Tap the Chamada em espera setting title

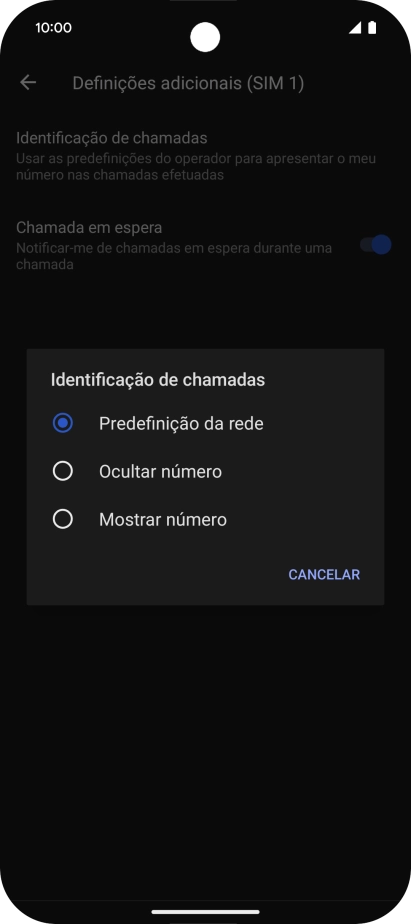(89, 227)
